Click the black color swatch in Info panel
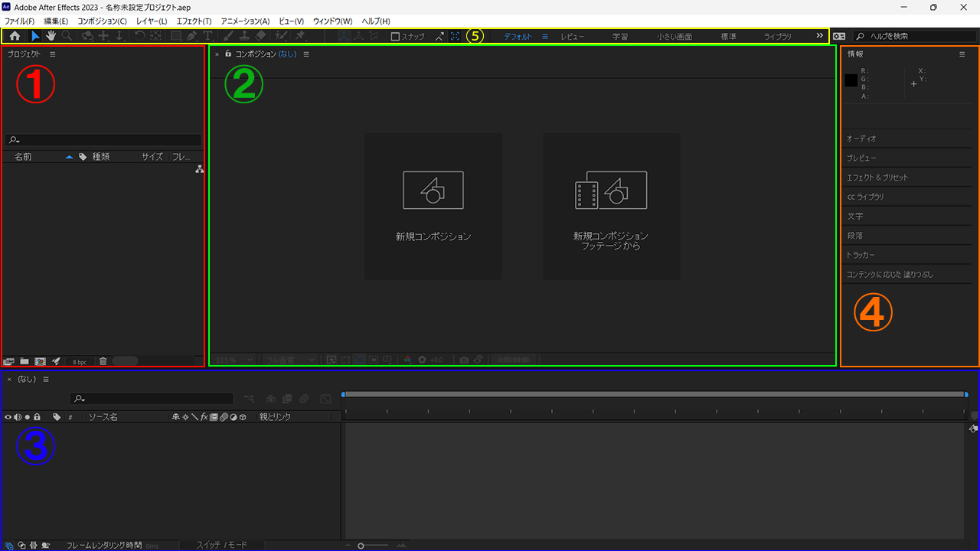Screen dimensions: 980x551 (x=851, y=80)
